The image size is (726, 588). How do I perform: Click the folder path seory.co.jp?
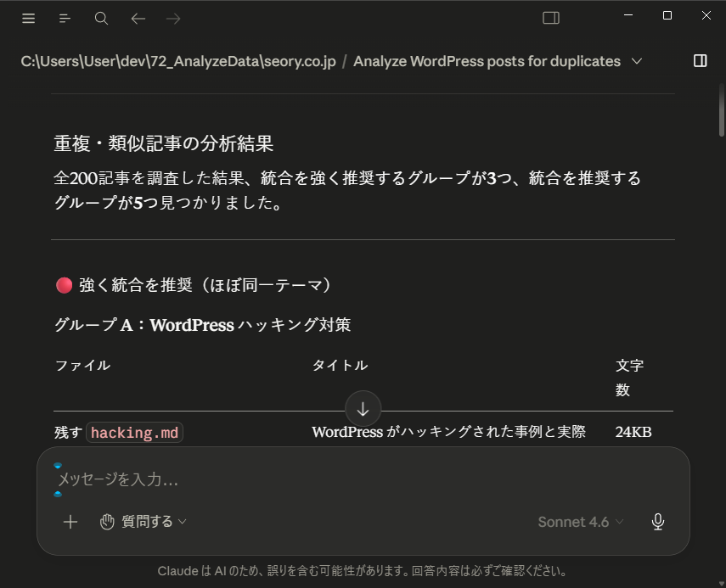(x=178, y=61)
